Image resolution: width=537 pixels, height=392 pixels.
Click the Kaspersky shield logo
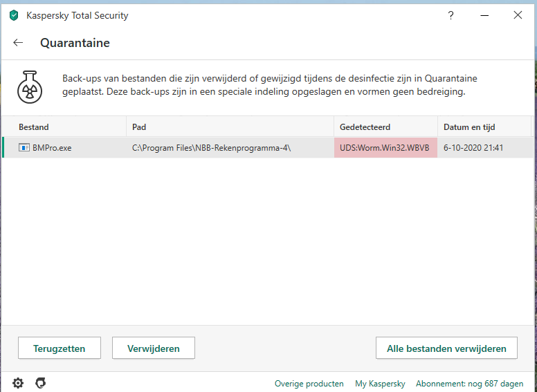pos(14,15)
